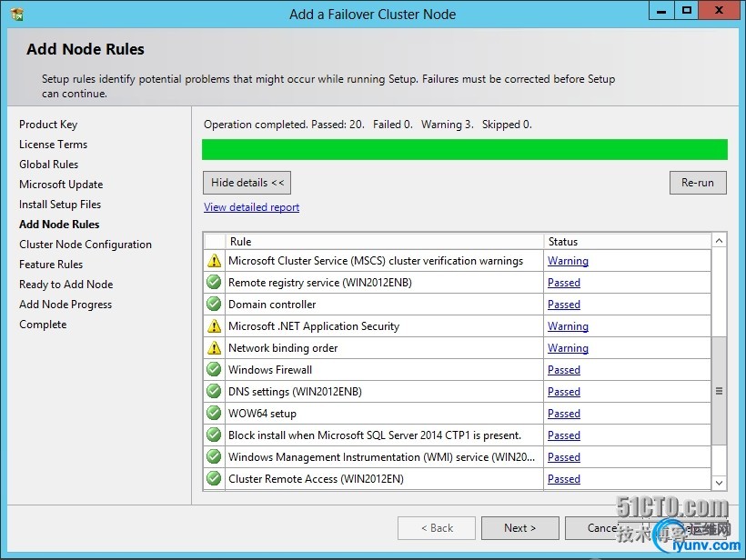Click the check icon beside Block install CTP1 rule
Image resolution: width=746 pixels, height=560 pixels.
click(x=214, y=435)
